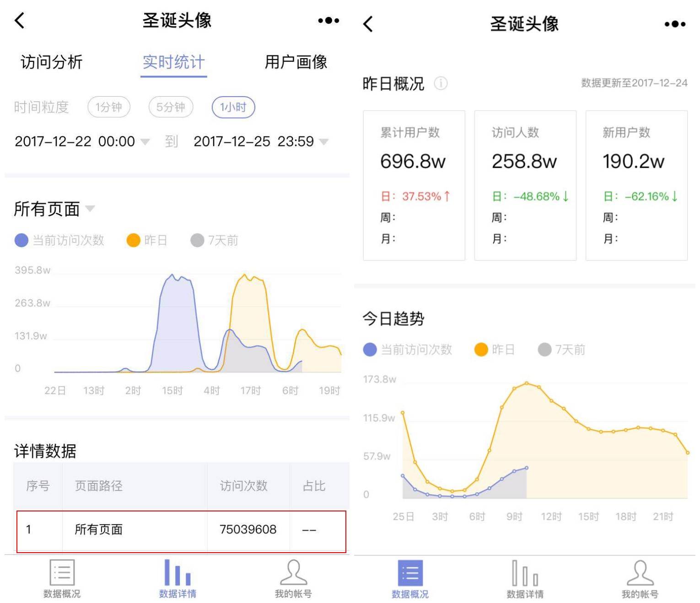700x603 pixels.
Task: Open start date 2017-12-22 00:00 dropdown
Action: pos(82,141)
